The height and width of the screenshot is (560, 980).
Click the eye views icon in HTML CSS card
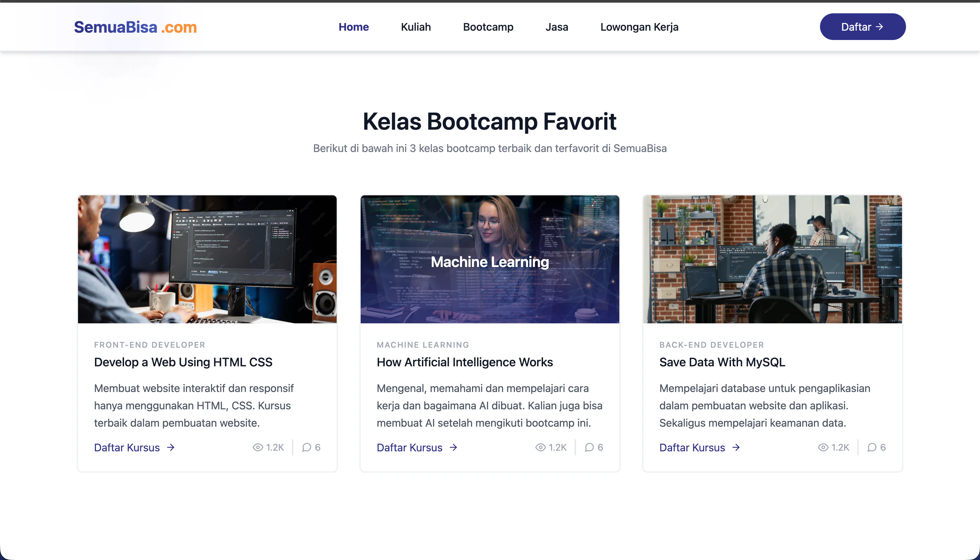pyautogui.click(x=258, y=447)
